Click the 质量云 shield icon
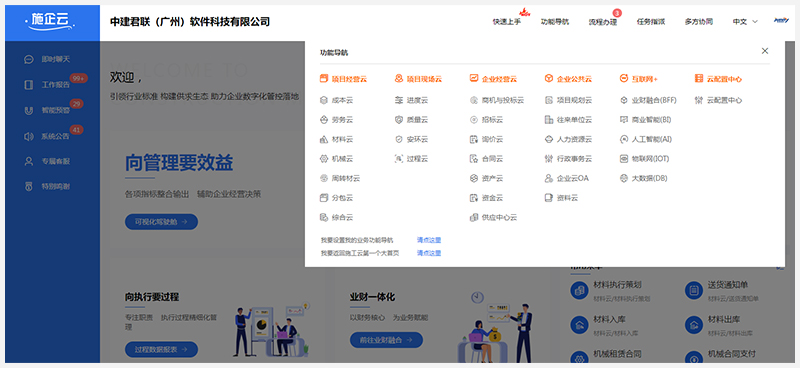 (398, 120)
